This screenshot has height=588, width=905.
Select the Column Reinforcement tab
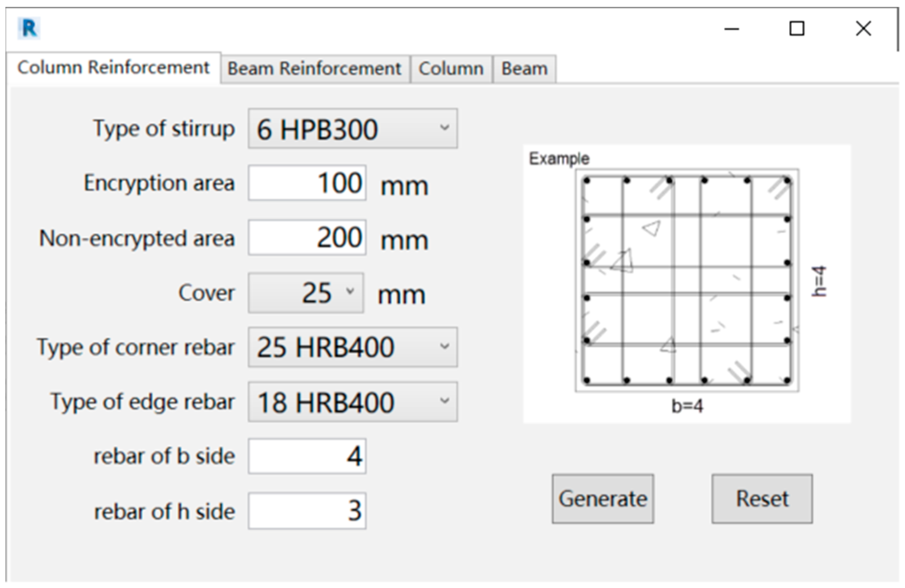113,68
